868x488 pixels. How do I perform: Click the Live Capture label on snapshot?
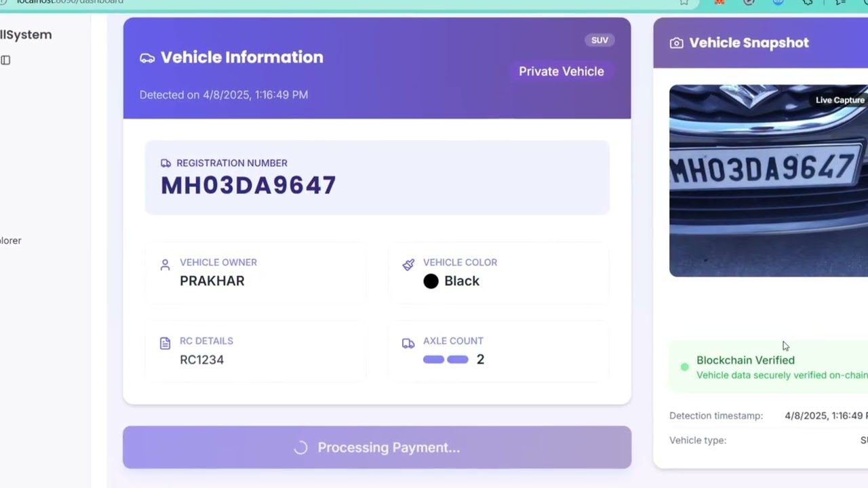tap(840, 100)
